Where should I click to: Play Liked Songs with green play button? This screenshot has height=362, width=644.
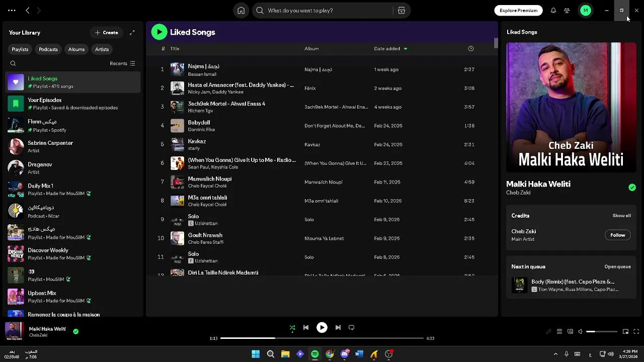click(159, 32)
